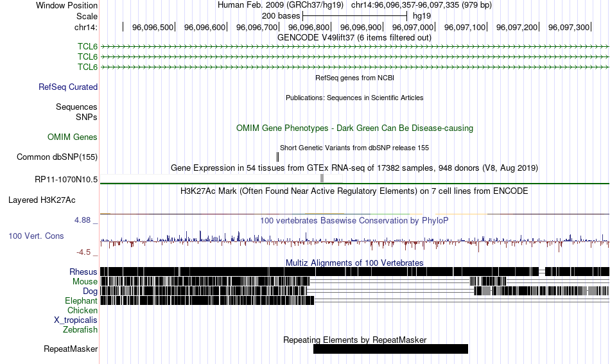The height and width of the screenshot is (364, 610).
Task: Select the Scale label
Action: pos(87,16)
